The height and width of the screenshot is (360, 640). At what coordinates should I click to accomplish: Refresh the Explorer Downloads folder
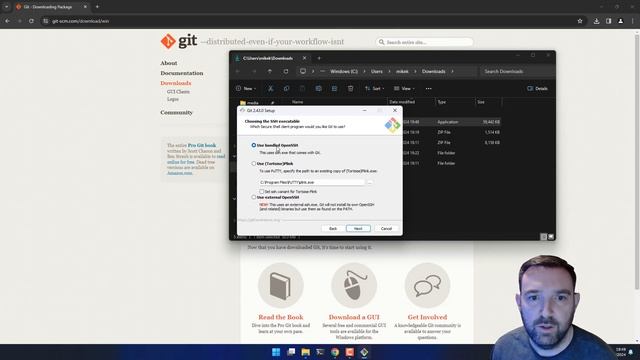coord(286,71)
